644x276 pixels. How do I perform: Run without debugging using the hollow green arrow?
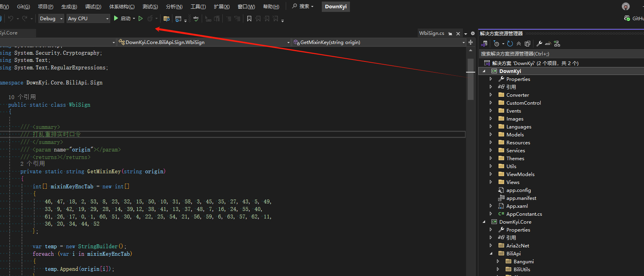tap(140, 18)
